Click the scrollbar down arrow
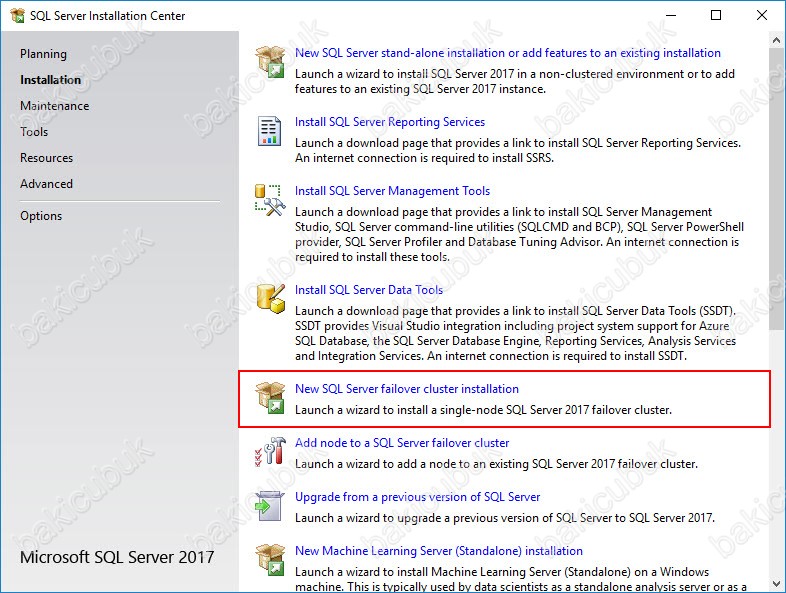786x593 pixels. click(777, 584)
